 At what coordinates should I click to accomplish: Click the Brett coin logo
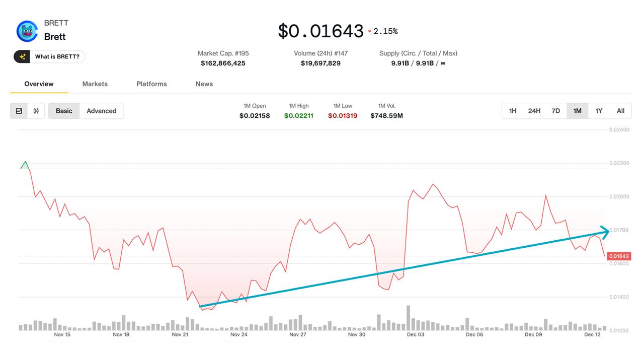point(26,30)
